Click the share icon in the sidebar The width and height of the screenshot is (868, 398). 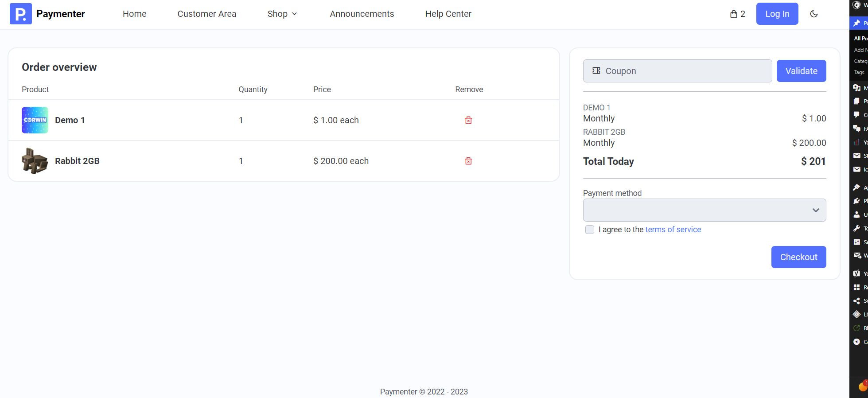click(x=857, y=301)
